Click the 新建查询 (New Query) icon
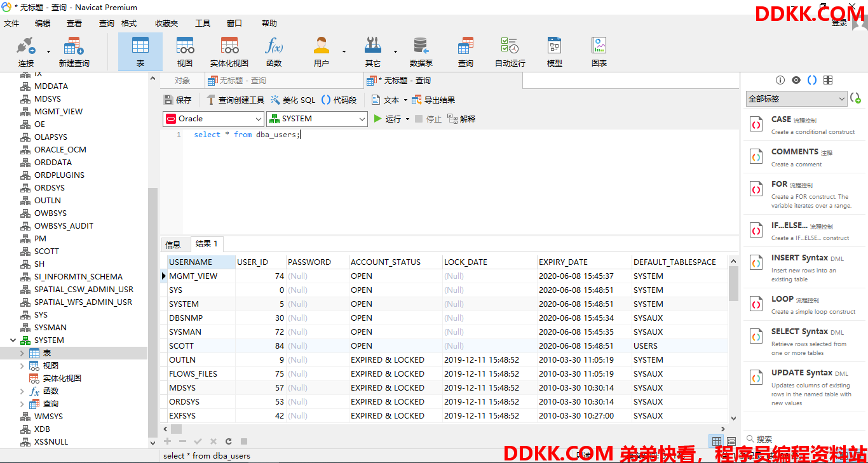868x463 pixels. [74, 52]
